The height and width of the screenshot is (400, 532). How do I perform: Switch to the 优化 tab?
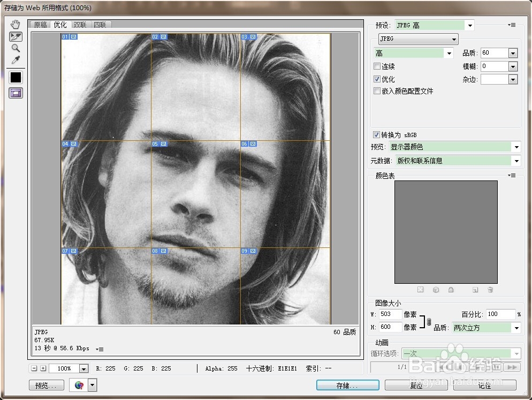(x=60, y=25)
